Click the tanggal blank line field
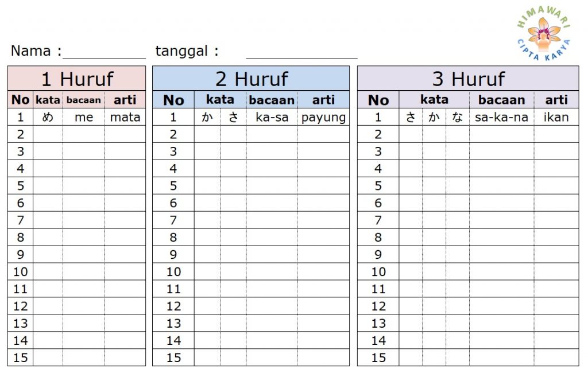The width and height of the screenshot is (588, 373). [301, 53]
